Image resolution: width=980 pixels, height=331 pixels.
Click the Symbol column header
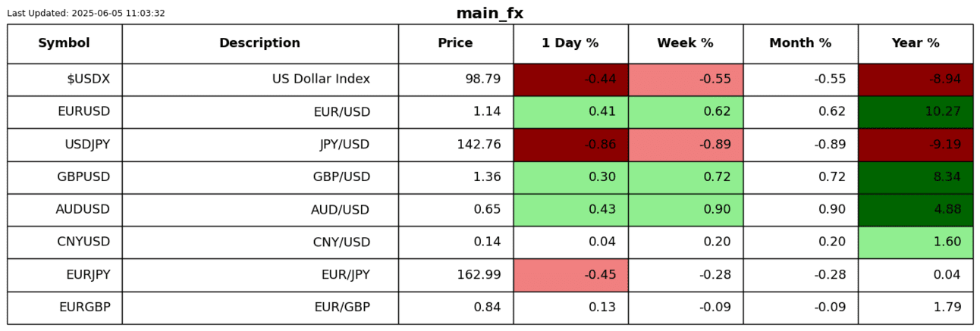coord(64,43)
